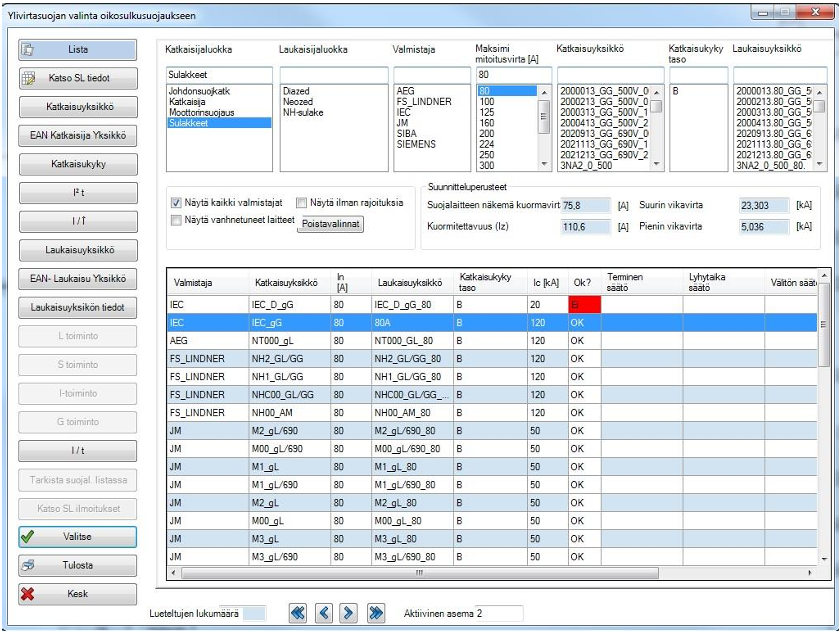The width and height of the screenshot is (839, 631).
Task: Open Katso SL tiedot view
Action: (78, 77)
